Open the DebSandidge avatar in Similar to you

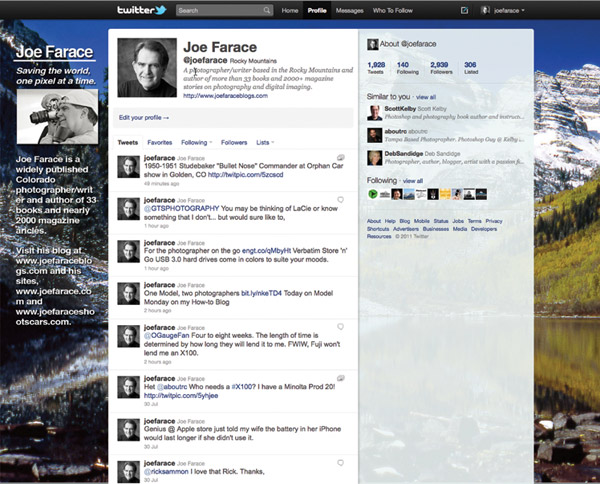tap(375, 158)
